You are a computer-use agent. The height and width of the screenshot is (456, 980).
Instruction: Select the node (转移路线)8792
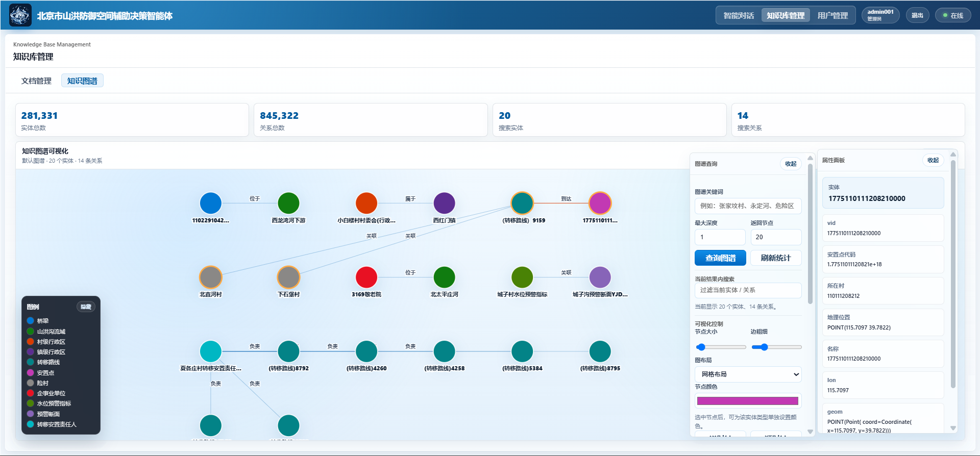click(x=288, y=351)
